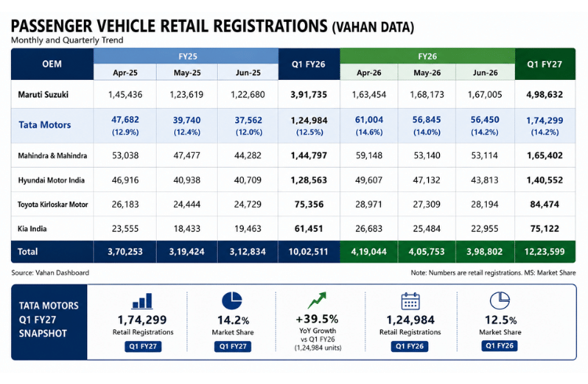This screenshot has width=588, height=384.
Task: Click the note about retail registrations and MS
Action: tap(493, 273)
